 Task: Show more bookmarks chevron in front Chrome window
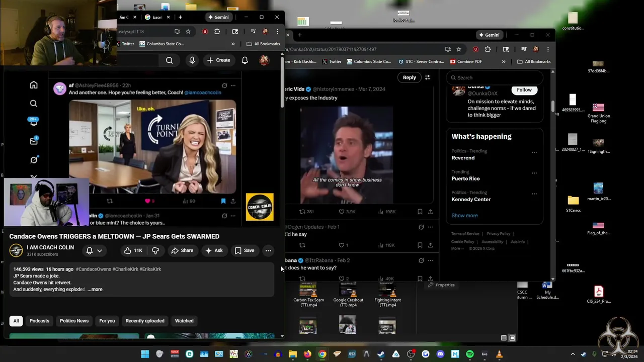point(233,44)
